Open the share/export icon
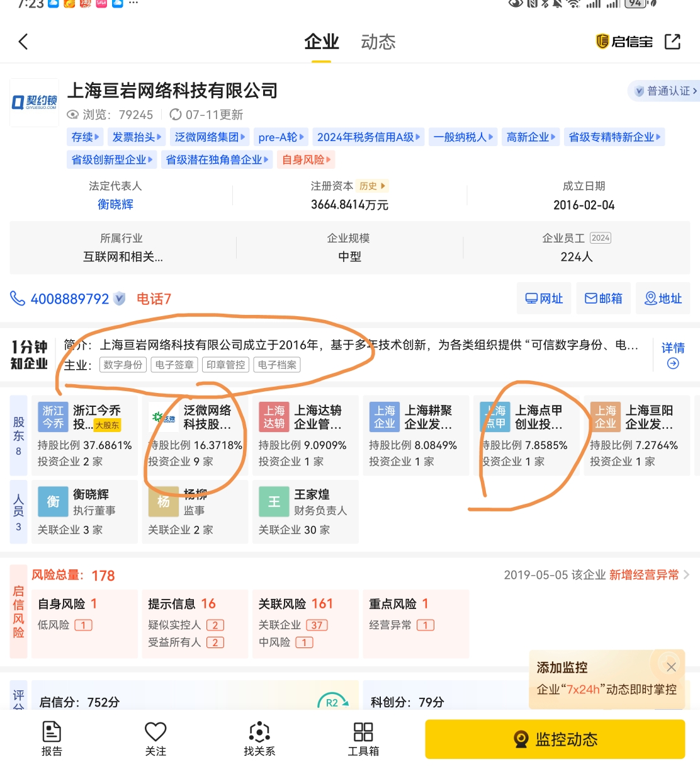The height and width of the screenshot is (769, 700). coord(672,42)
